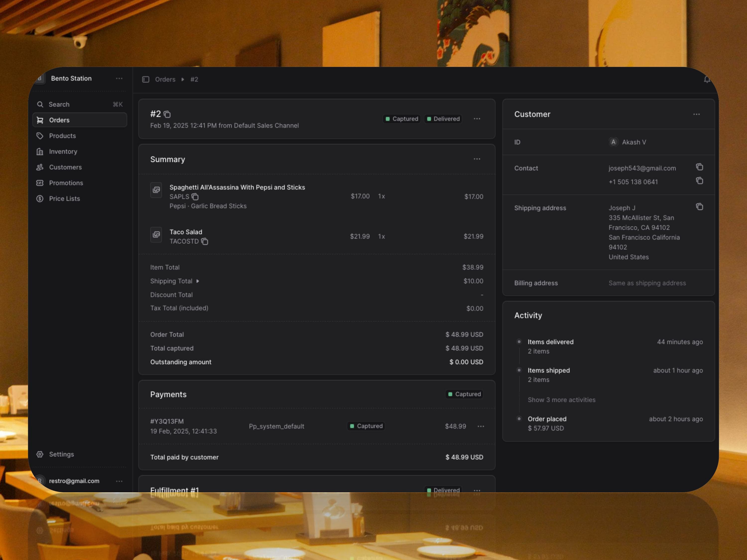Copy the TACOSTD SKU code
747x560 pixels.
[205, 241]
